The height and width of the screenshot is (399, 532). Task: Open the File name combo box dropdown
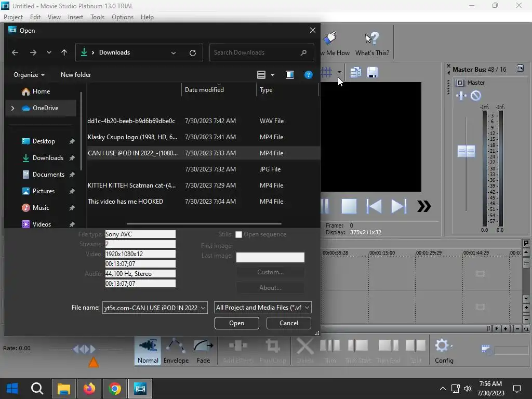coord(203,308)
